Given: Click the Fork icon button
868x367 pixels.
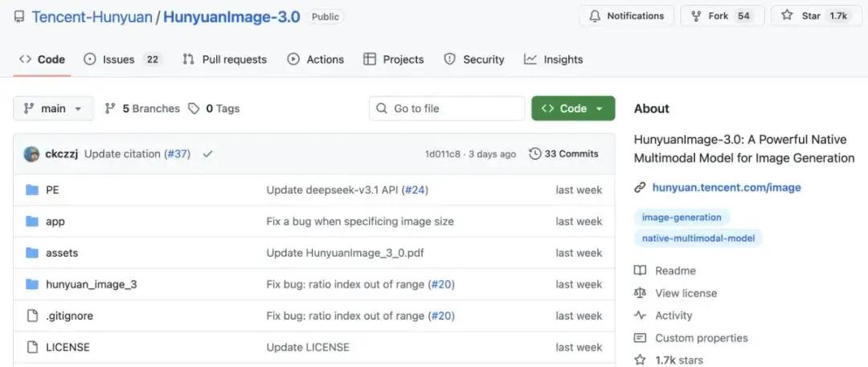Looking at the screenshot, I should click(x=694, y=16).
